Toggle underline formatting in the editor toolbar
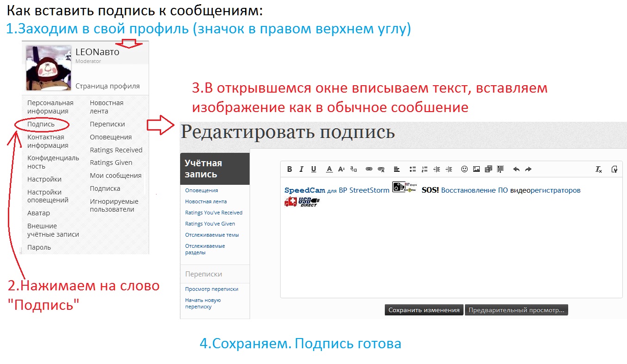 pos(313,169)
